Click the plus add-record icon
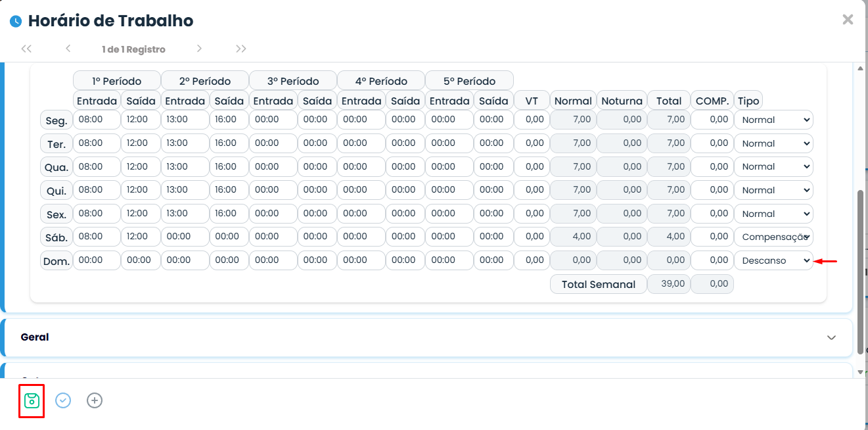The image size is (868, 430). [95, 400]
